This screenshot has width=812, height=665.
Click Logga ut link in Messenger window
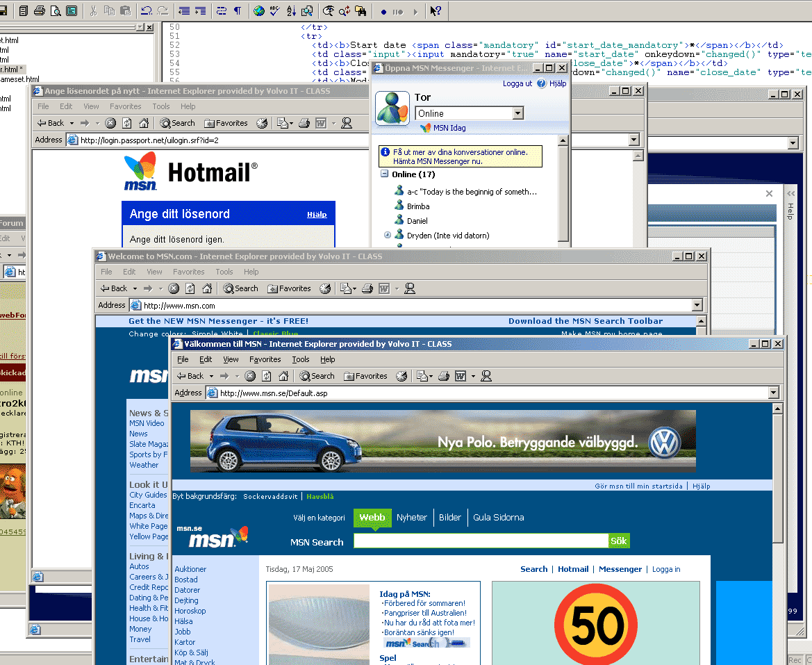click(x=517, y=83)
